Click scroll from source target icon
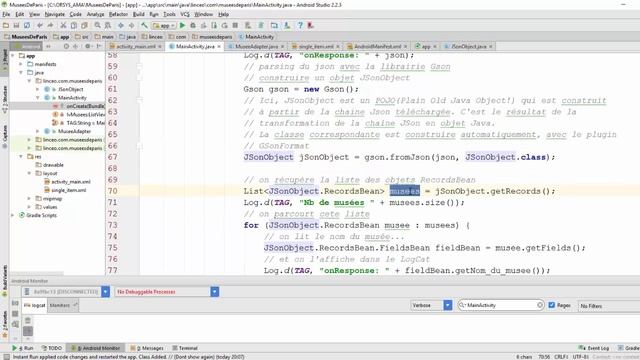 tap(66, 47)
